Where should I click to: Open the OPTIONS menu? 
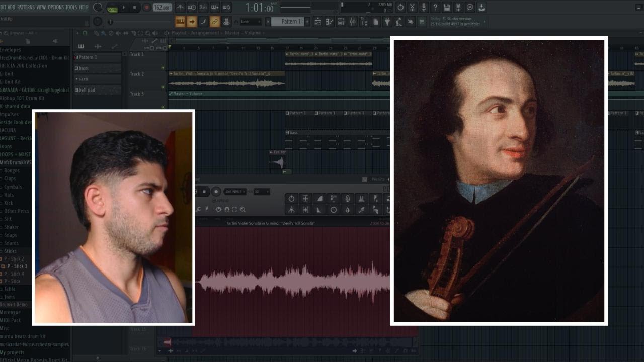[x=56, y=7]
